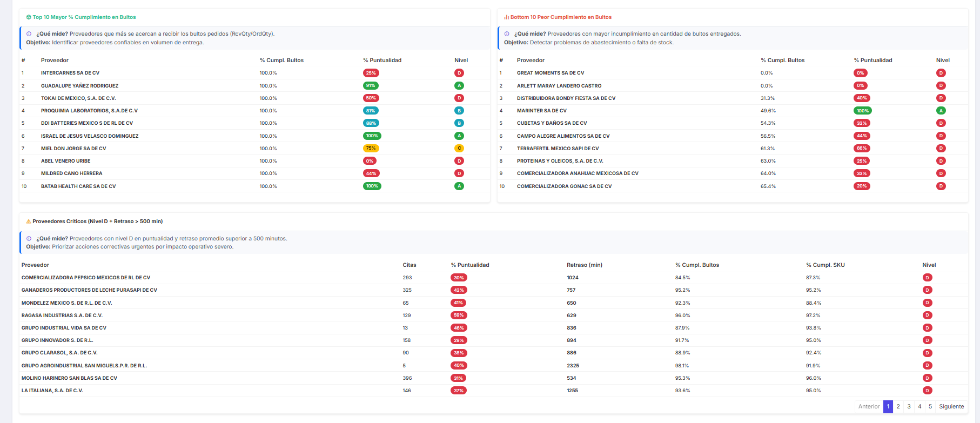This screenshot has width=980, height=423.
Task: Select INTERCARNES SA DE CV supplier name
Action: pos(70,73)
